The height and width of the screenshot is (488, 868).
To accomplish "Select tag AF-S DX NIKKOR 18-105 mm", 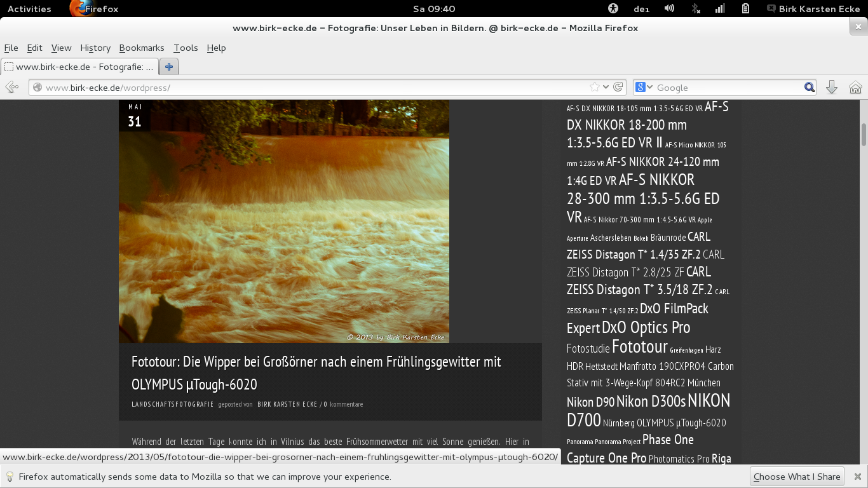I will pos(635,109).
